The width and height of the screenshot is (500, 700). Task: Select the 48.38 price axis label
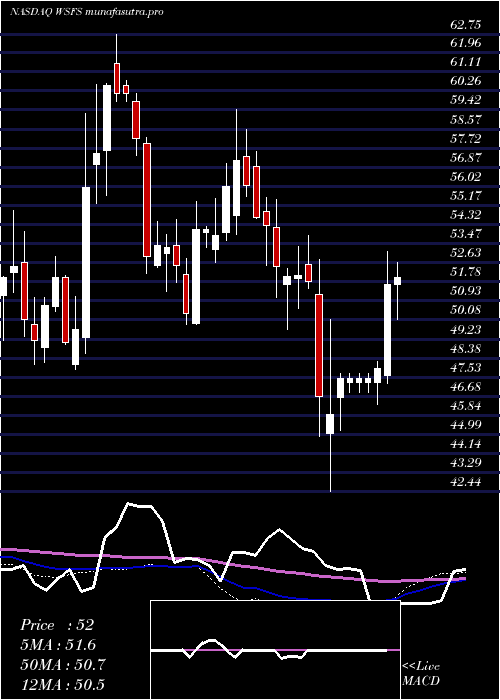pyautogui.click(x=466, y=348)
